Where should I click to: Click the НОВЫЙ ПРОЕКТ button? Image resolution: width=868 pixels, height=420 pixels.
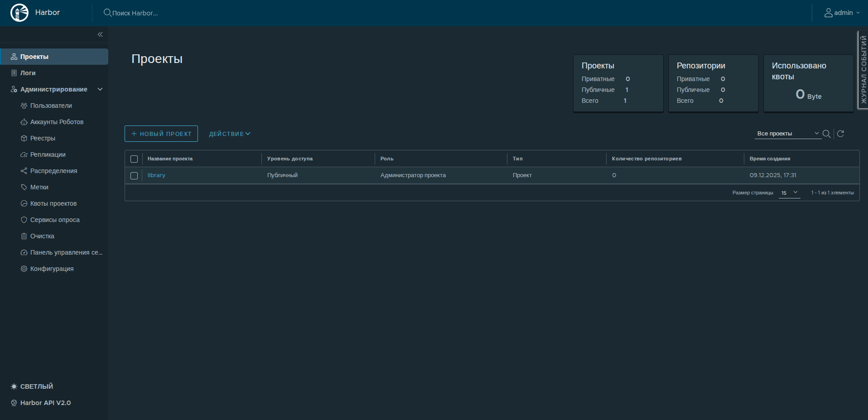pos(161,134)
